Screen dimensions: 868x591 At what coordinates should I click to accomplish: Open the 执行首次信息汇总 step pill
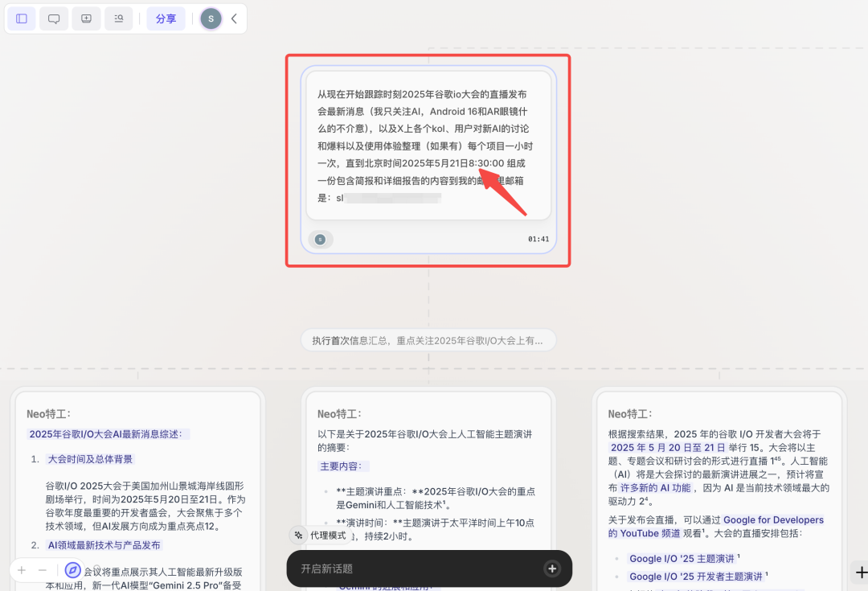(x=428, y=341)
